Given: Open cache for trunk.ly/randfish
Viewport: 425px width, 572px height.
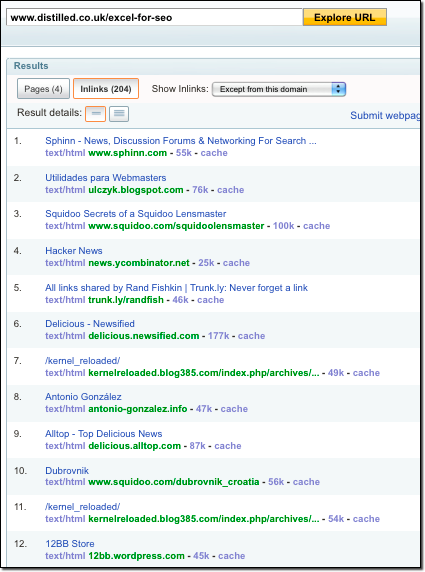Looking at the screenshot, I should [x=210, y=300].
